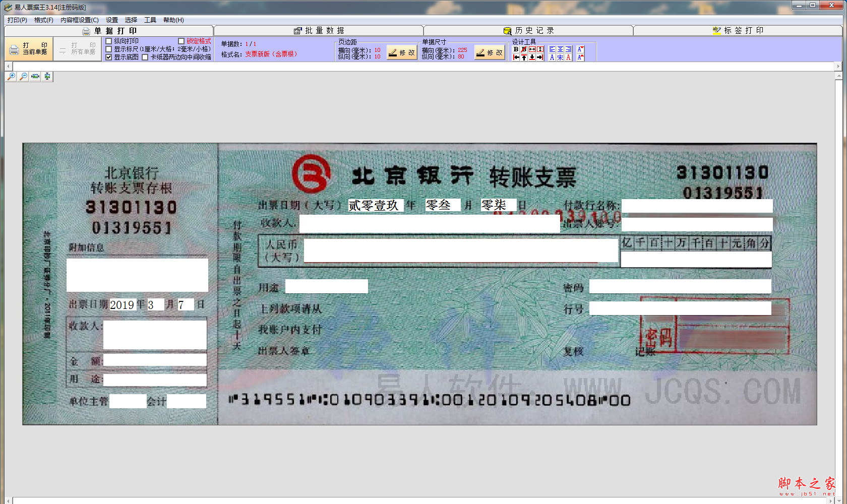Click the 人民币(大写) amount field
This screenshot has height=504, width=847.
pyautogui.click(x=461, y=250)
